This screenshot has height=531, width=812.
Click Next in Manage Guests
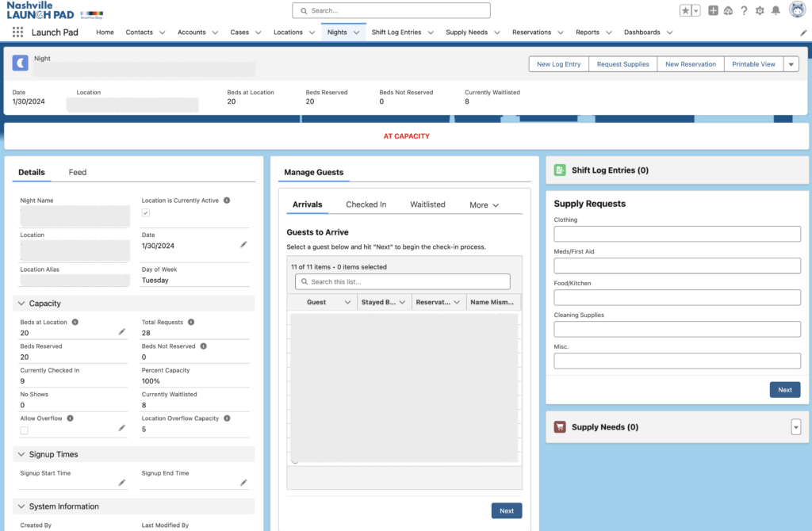[x=507, y=511]
